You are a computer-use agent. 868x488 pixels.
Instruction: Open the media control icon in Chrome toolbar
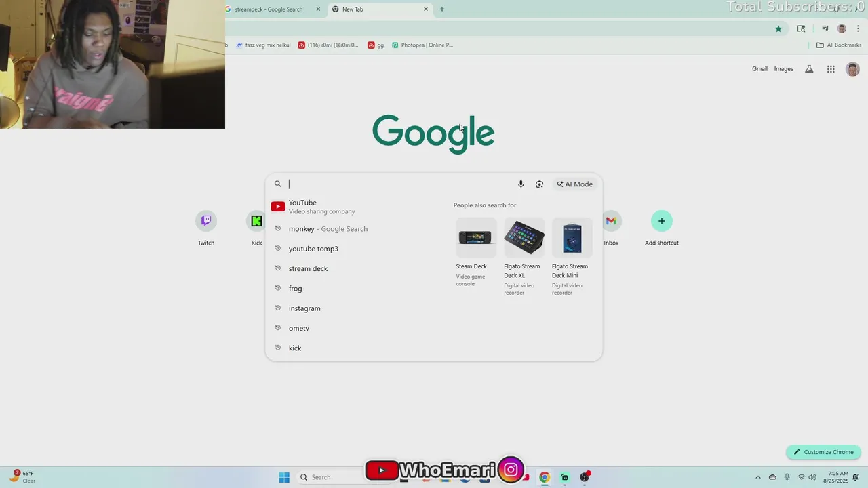825,28
